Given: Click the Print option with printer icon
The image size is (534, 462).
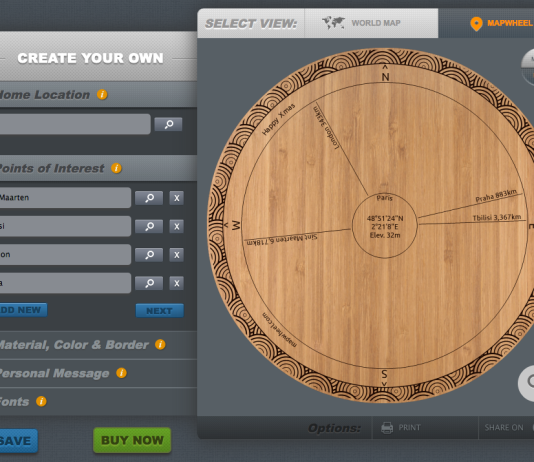Looking at the screenshot, I should coord(400,428).
